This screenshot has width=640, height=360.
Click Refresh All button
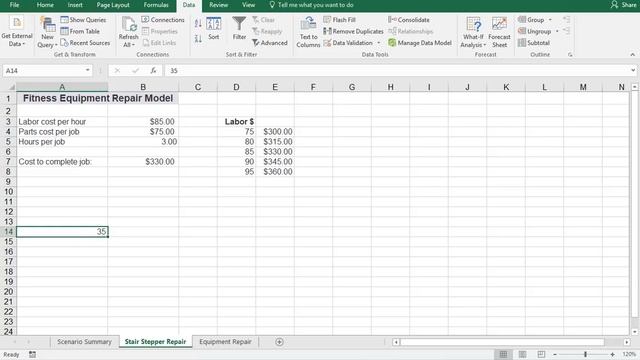tap(129, 33)
